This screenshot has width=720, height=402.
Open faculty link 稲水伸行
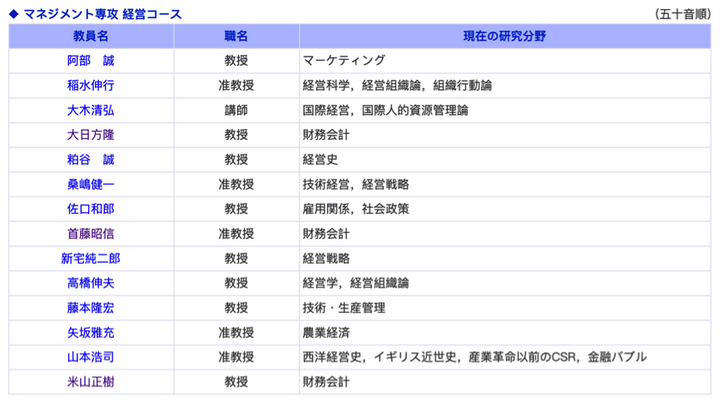(90, 85)
